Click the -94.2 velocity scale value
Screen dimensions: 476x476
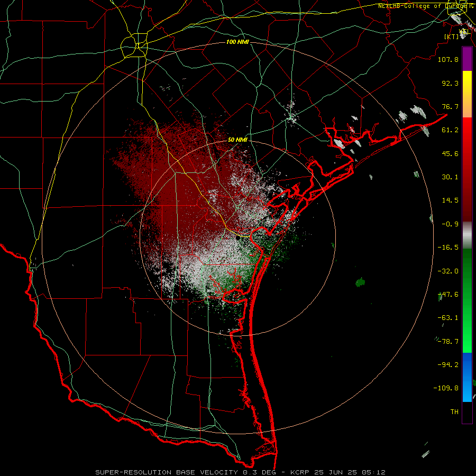tap(448, 365)
